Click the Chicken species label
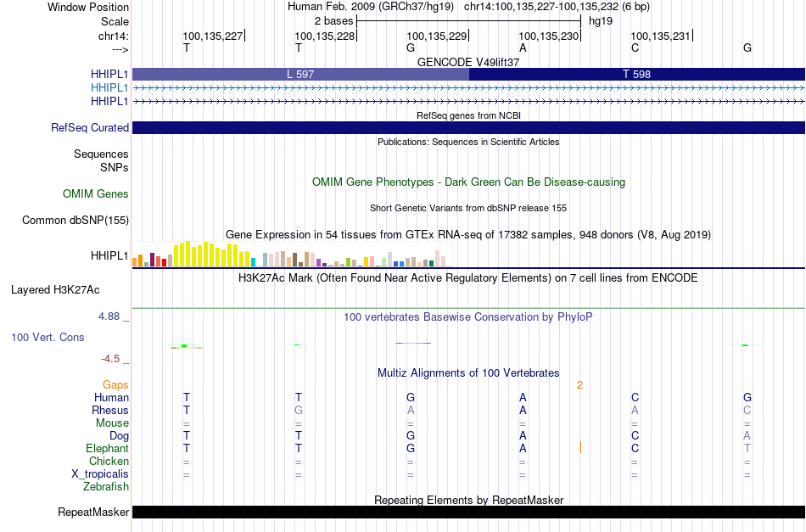The width and height of the screenshot is (806, 532). (109, 461)
